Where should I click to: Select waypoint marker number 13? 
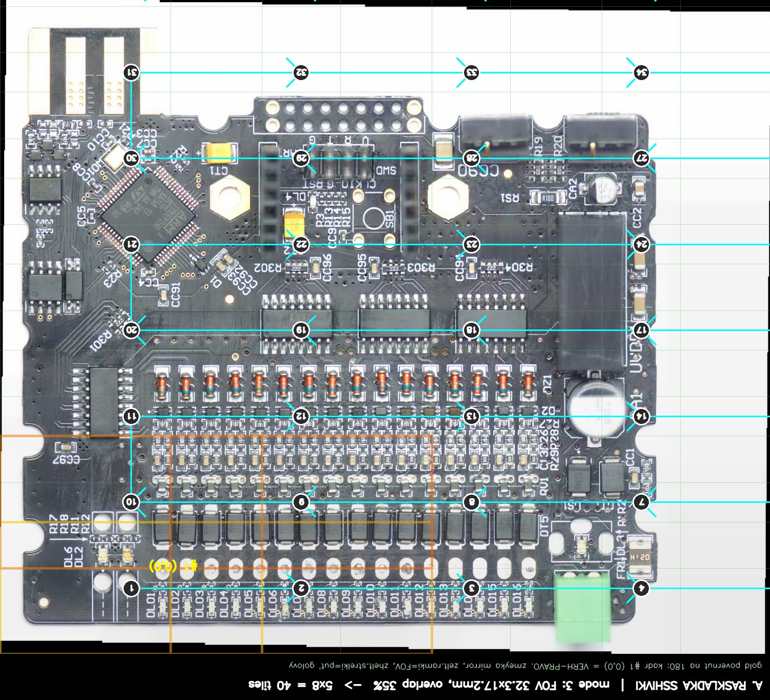pyautogui.click(x=471, y=416)
